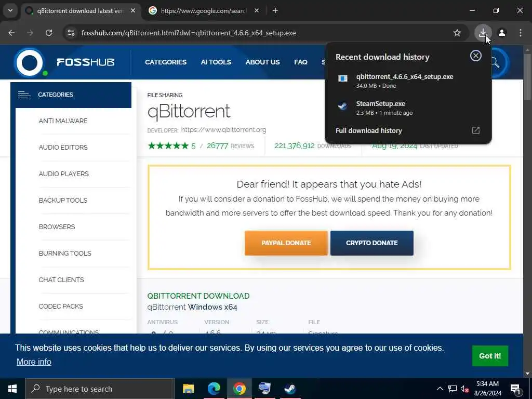
Task: Open the qbittorrent.org developer link
Action: coord(223,129)
